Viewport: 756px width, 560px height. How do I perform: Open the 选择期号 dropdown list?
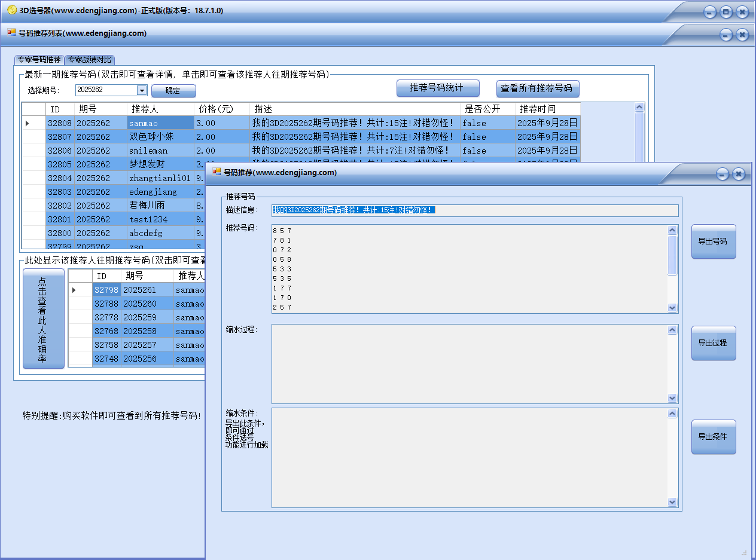142,90
